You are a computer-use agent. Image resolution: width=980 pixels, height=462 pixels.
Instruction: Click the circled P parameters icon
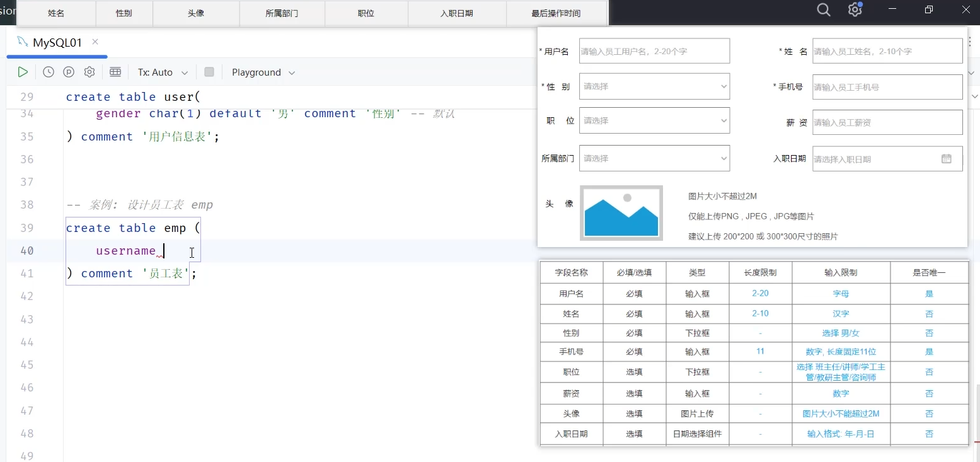(69, 72)
